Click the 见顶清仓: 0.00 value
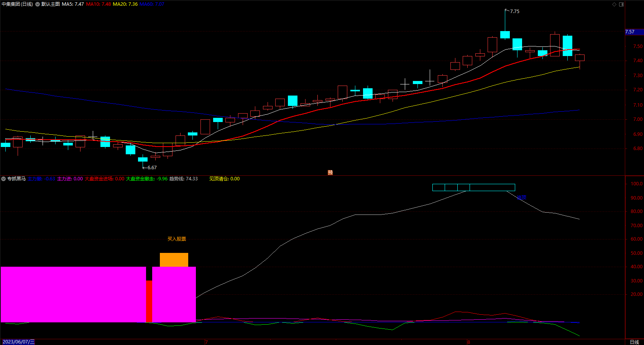Viewport: 644px width, 345px height. click(225, 179)
